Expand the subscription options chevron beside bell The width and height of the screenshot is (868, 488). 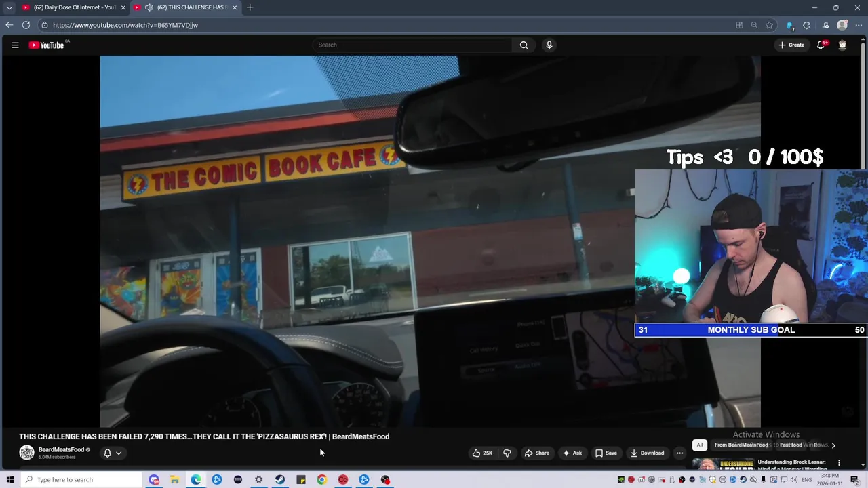[x=119, y=453]
